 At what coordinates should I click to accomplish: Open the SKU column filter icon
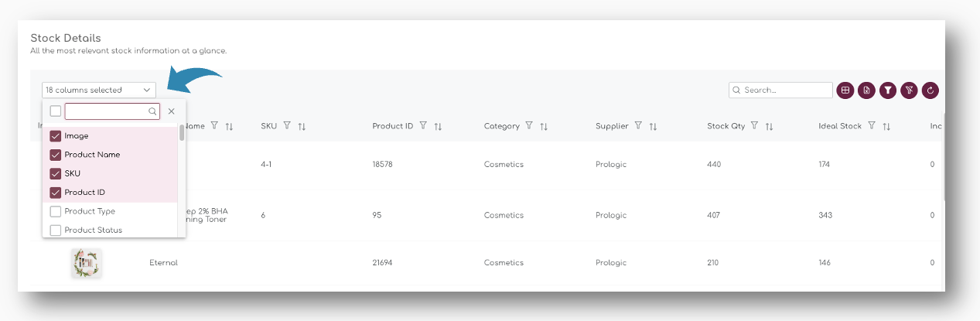[287, 126]
